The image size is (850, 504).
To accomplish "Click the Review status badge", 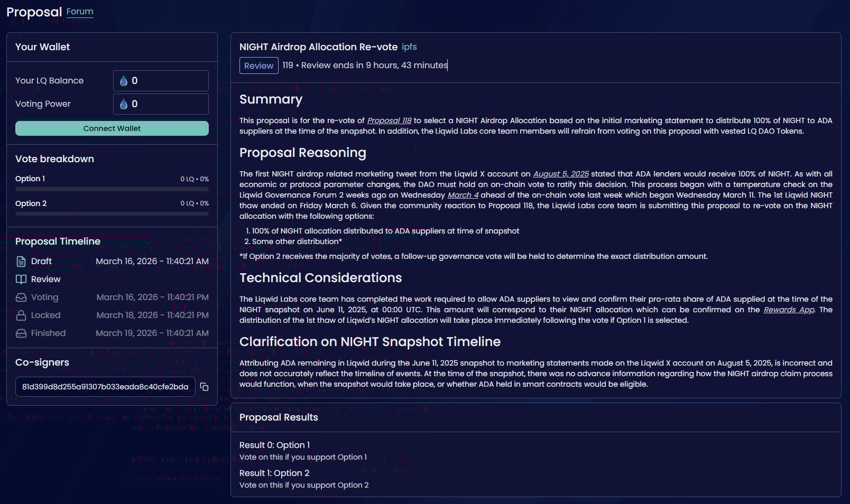I will pos(259,66).
